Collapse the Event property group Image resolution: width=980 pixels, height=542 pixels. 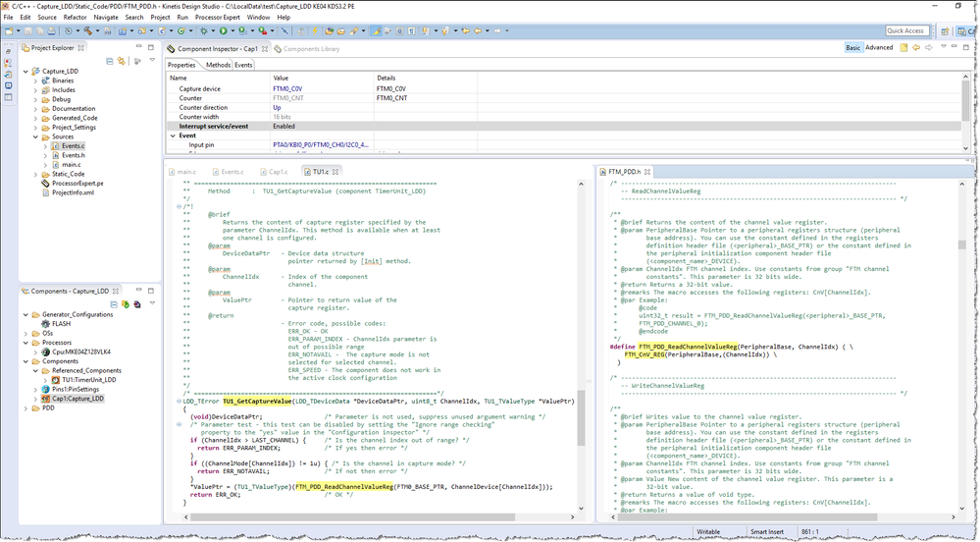click(x=173, y=135)
